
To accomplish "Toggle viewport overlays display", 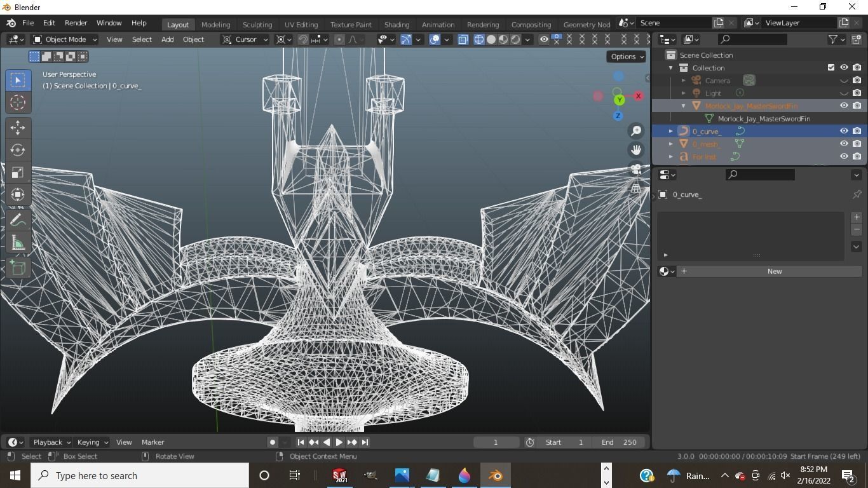I will click(435, 39).
